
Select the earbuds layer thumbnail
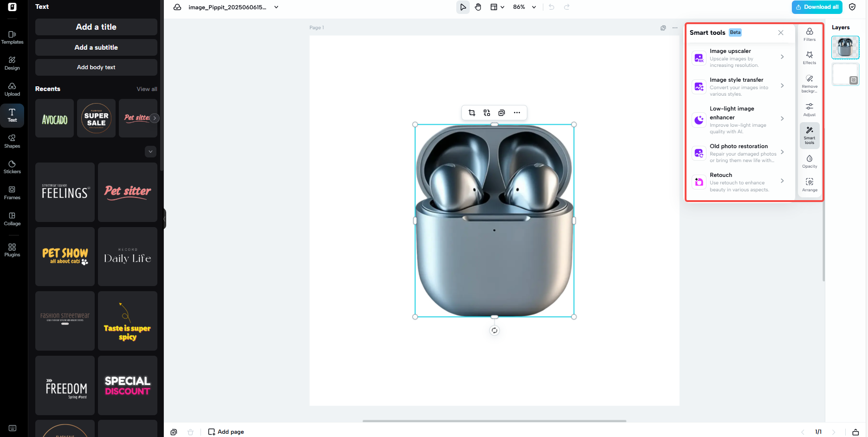(x=845, y=47)
